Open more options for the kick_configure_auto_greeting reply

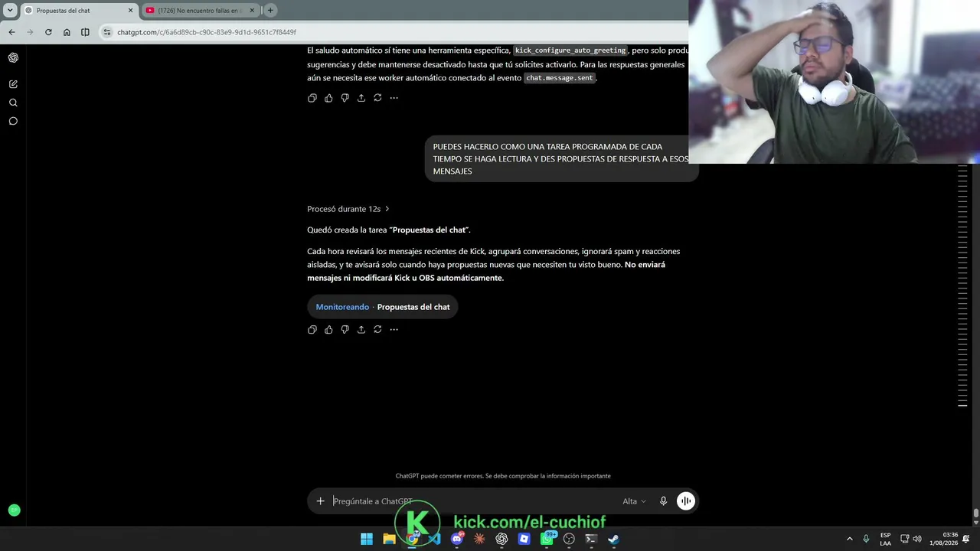394,98
